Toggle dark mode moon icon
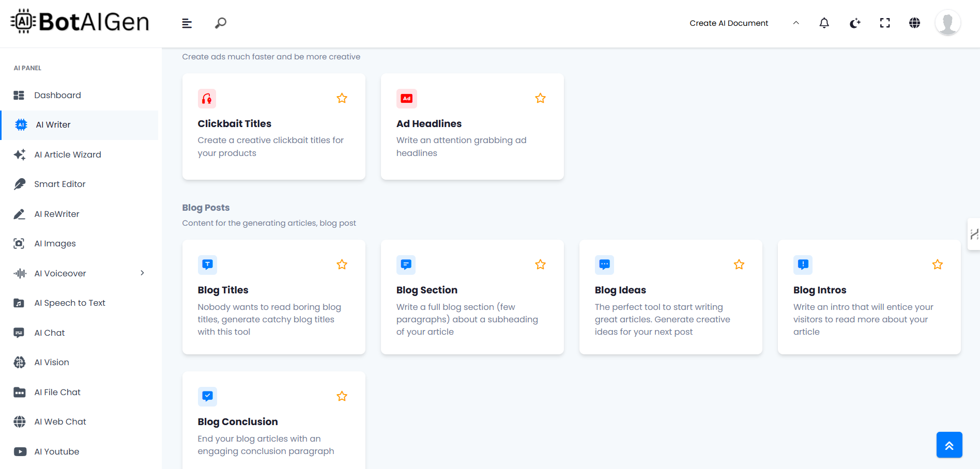The height and width of the screenshot is (469, 980). click(855, 23)
